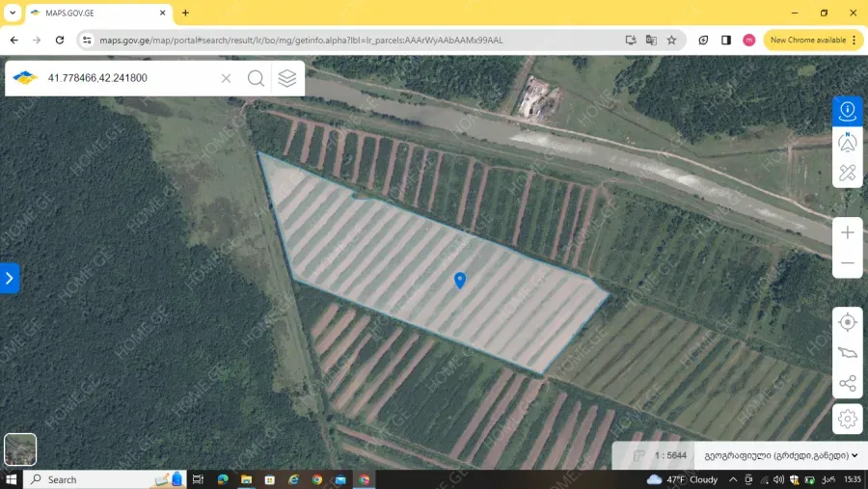Screen dimensions: 868x489
Task: Zoom out with the minus button
Action: 848,262
